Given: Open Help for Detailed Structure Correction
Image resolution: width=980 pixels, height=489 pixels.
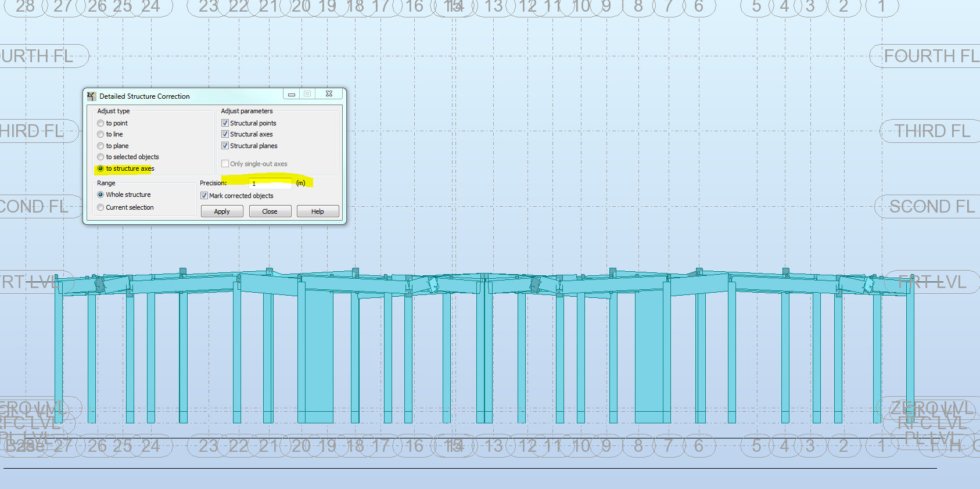Looking at the screenshot, I should (318, 211).
